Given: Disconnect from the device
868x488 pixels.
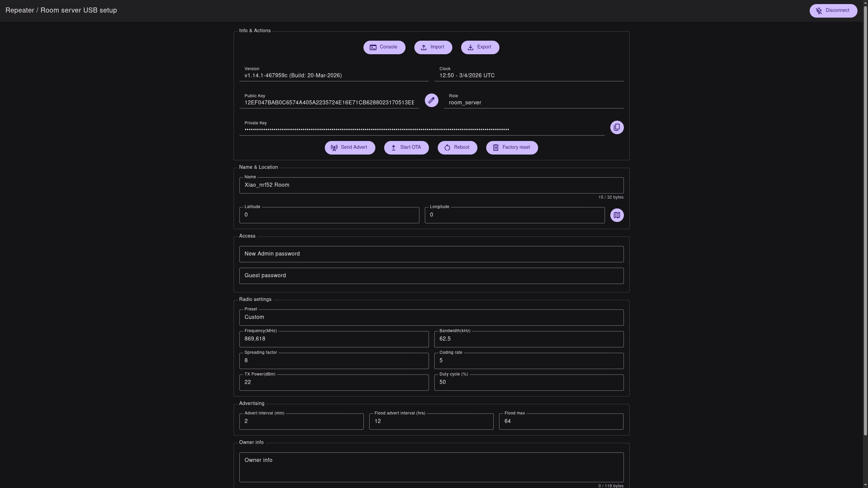Looking at the screenshot, I should pos(833,11).
